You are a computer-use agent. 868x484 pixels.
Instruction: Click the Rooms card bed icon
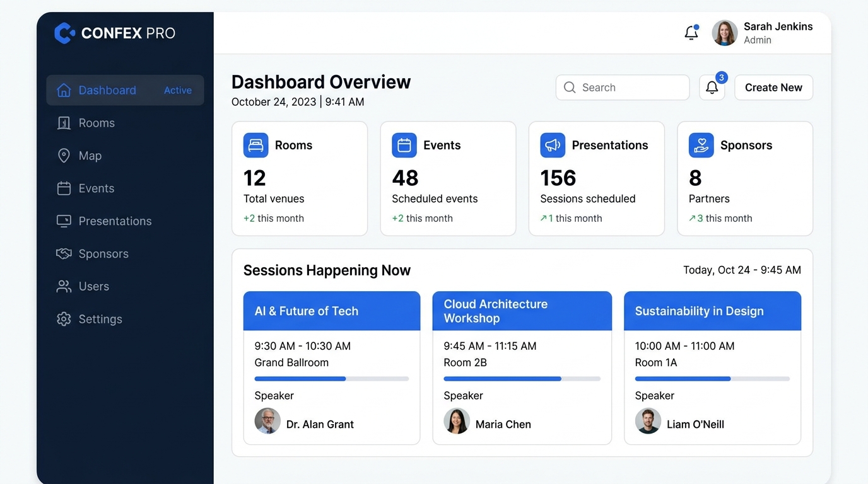255,145
